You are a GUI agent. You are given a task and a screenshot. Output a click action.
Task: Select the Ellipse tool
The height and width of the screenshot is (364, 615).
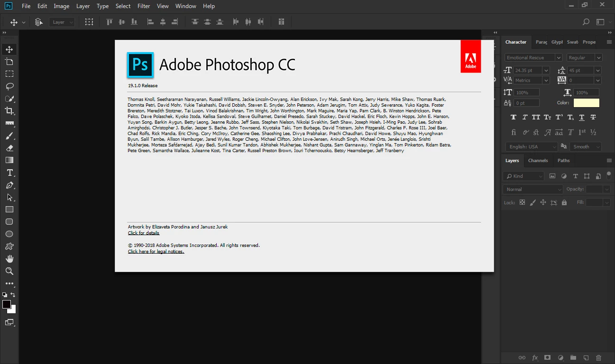9,234
